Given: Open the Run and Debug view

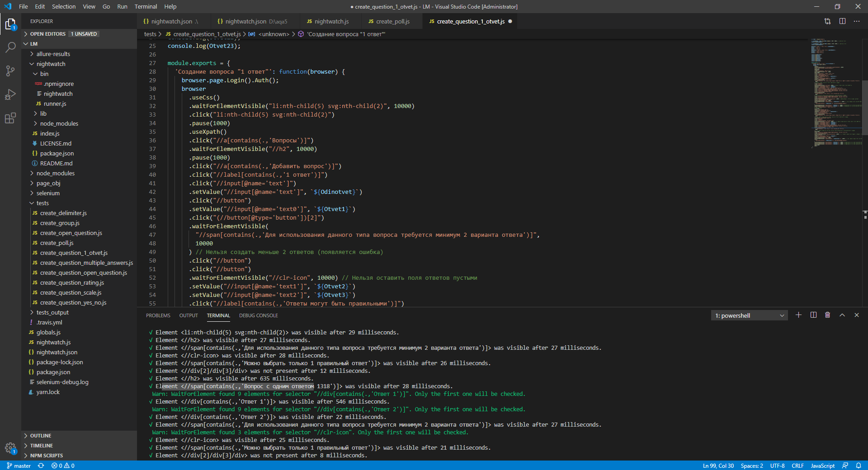Looking at the screenshot, I should (10, 94).
